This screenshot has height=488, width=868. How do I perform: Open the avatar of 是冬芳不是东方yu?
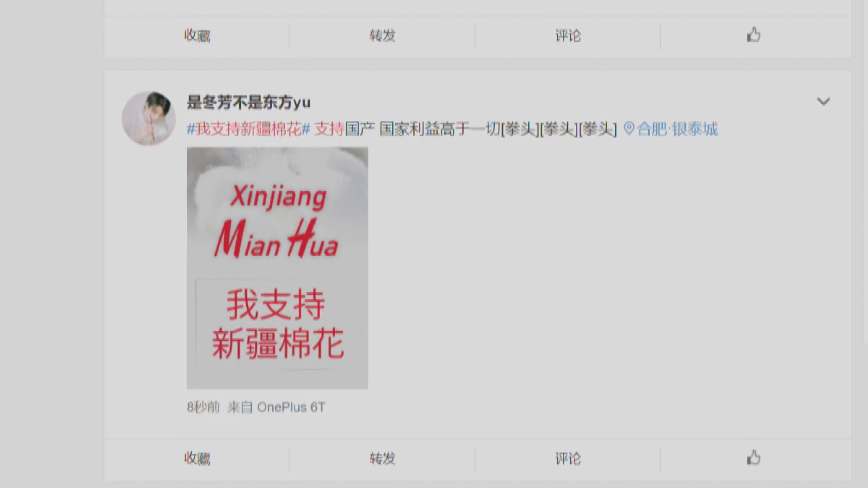tap(149, 118)
